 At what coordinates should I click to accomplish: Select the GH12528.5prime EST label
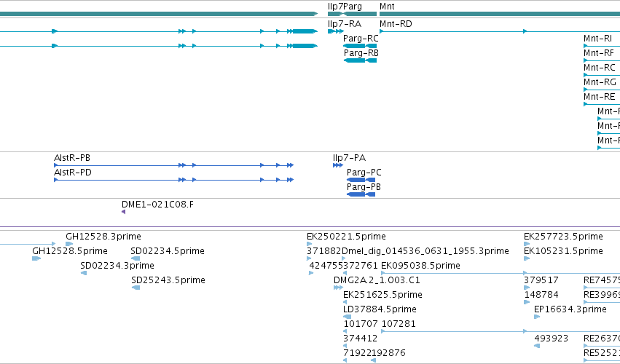[70, 251]
